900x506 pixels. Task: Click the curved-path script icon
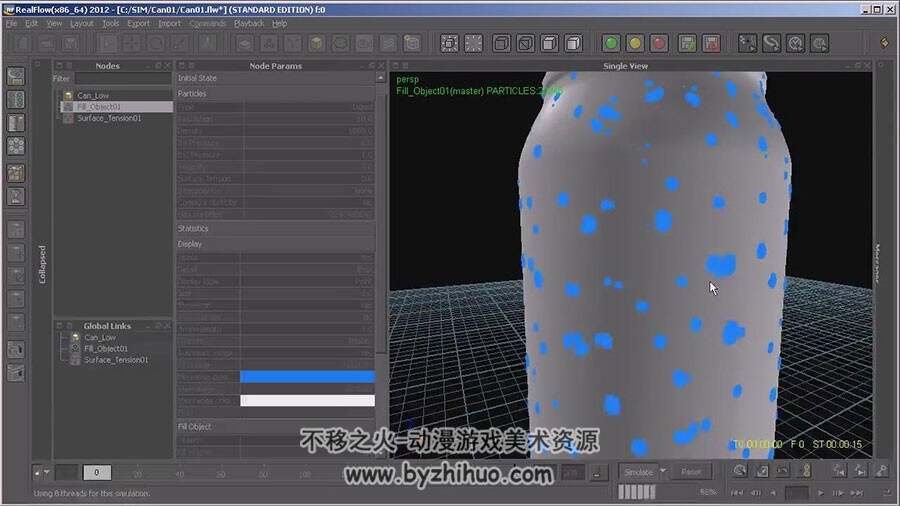[771, 43]
